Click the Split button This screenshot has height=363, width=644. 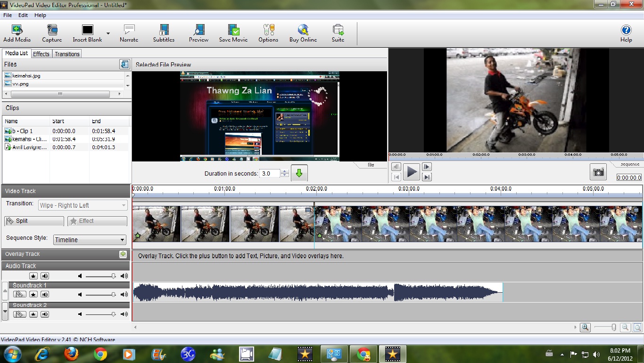coord(34,221)
